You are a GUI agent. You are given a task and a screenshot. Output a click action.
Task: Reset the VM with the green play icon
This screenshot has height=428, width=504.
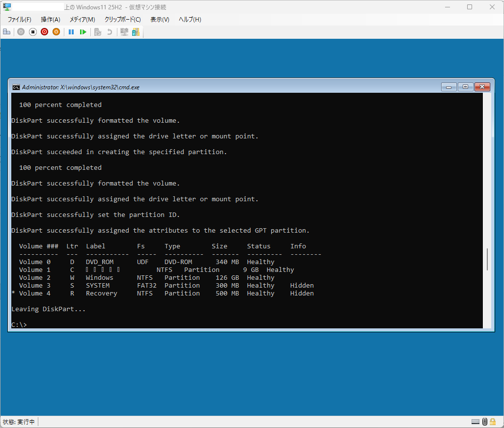[x=83, y=32]
